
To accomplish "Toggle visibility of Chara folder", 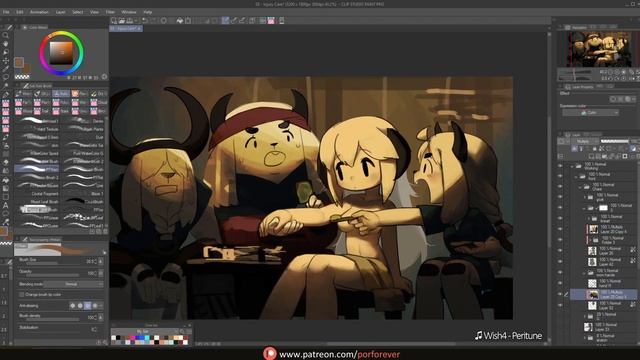I will [560, 187].
